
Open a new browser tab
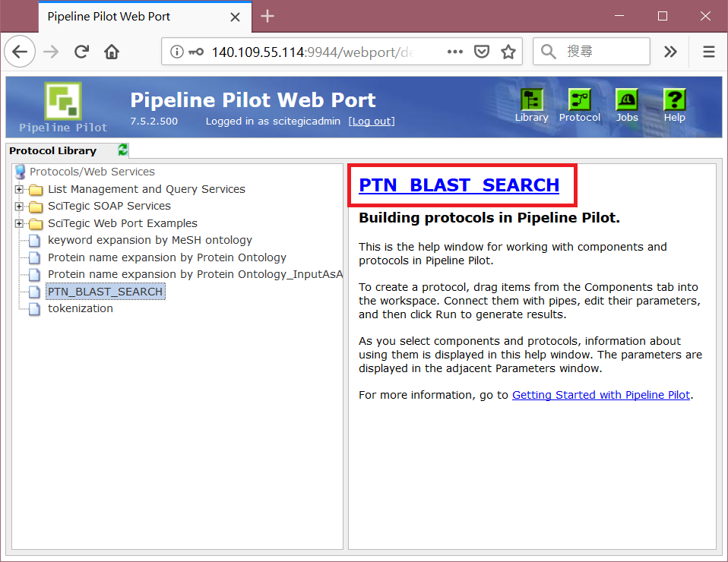coord(267,16)
